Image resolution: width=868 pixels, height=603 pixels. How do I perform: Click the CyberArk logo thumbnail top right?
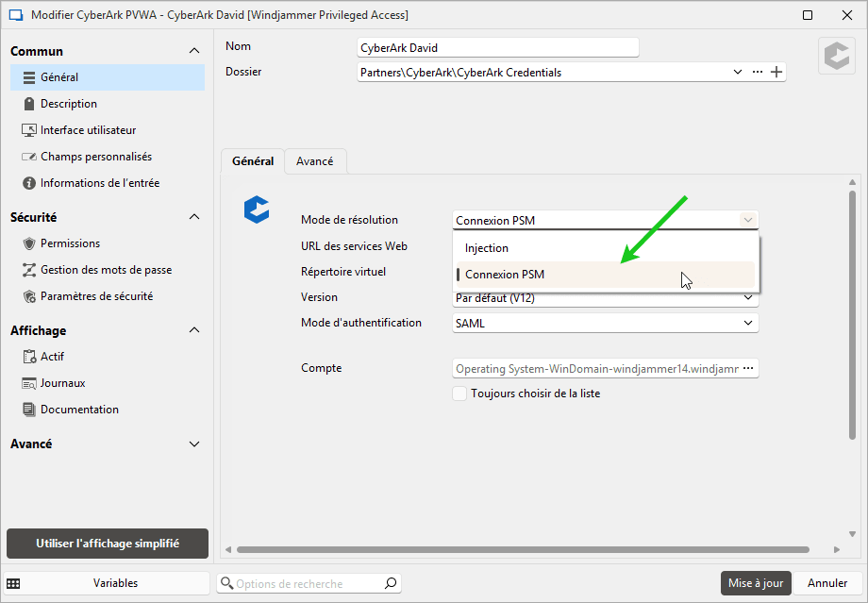click(x=837, y=55)
